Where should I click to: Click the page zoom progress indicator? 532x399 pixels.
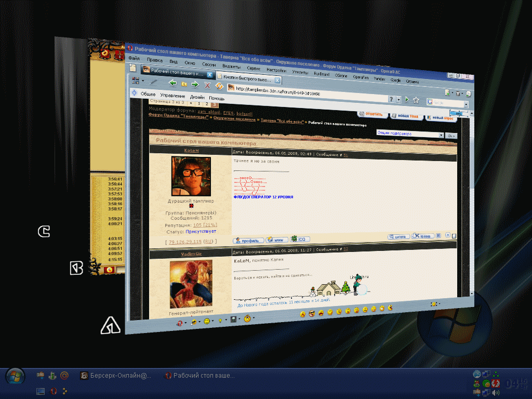(x=458, y=113)
